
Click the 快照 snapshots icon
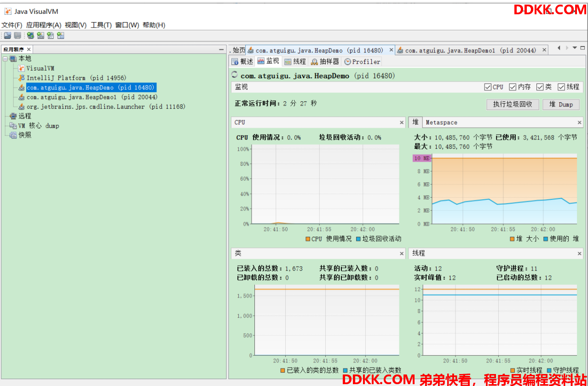(x=13, y=135)
